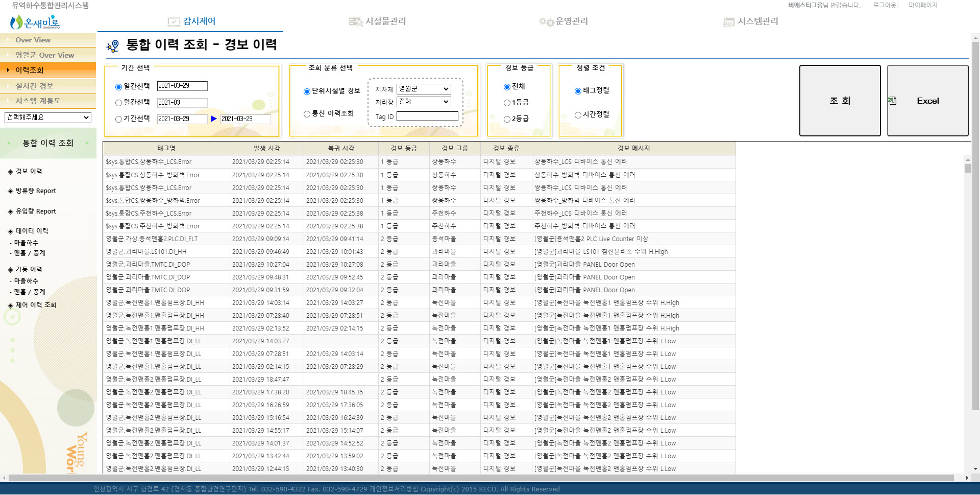The height and width of the screenshot is (495, 980).
Task: Open the 운영관리 top tab
Action: click(563, 21)
